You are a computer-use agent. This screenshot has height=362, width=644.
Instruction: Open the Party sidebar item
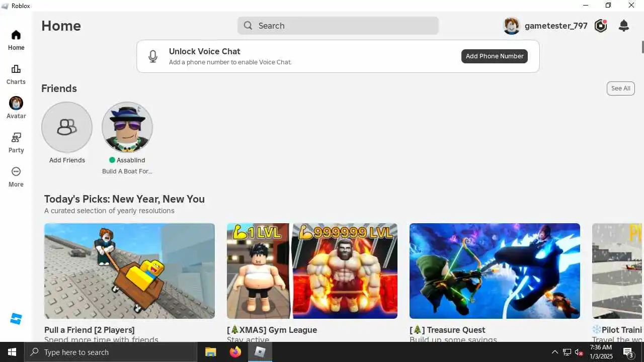click(16, 143)
